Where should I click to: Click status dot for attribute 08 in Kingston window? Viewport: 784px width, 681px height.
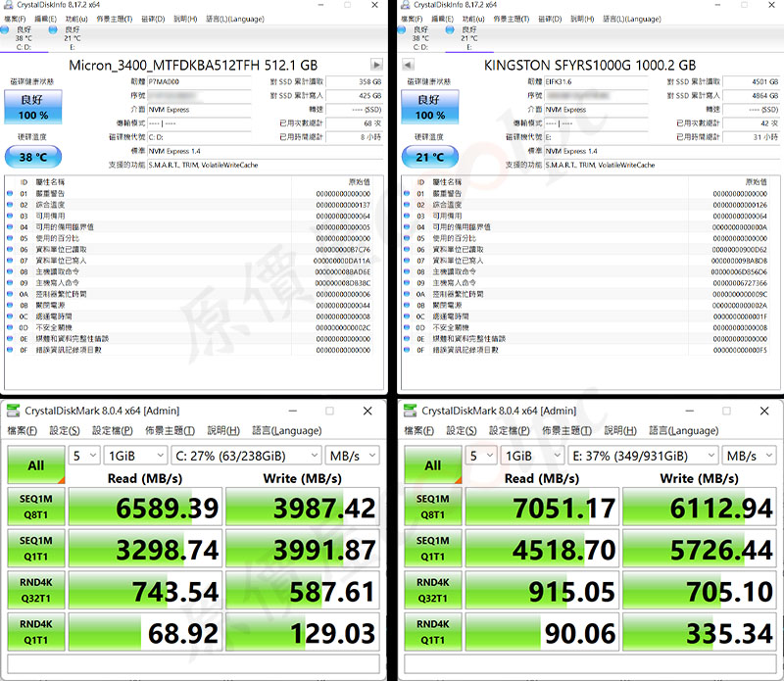tap(407, 271)
